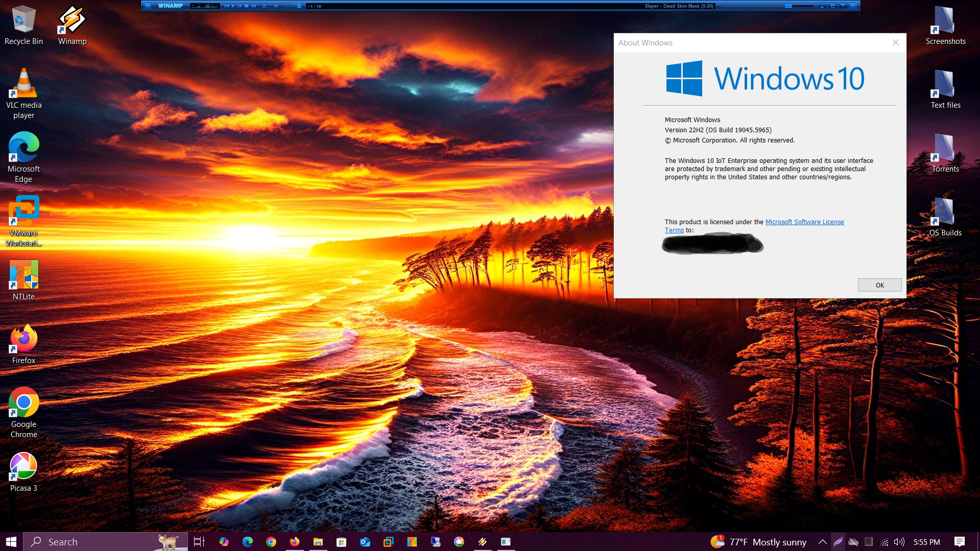
Task: Open the Microsoft Software License link
Action: pyautogui.click(x=804, y=222)
